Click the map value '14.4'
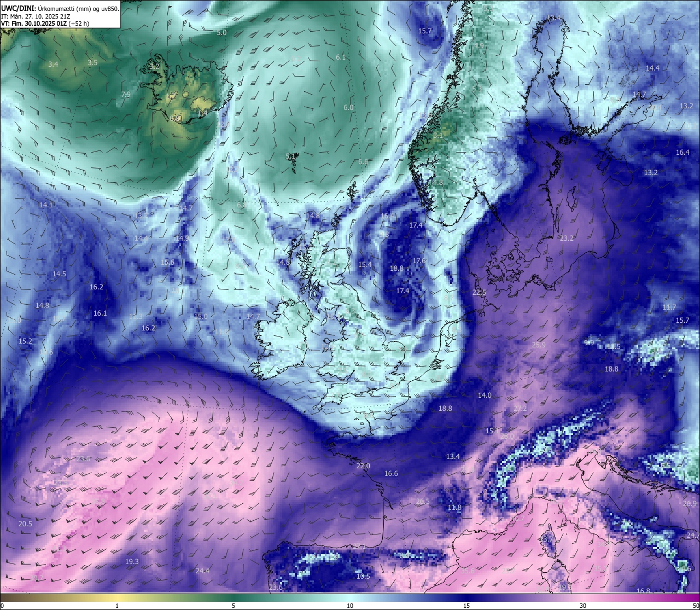700x610 pixels. point(652,68)
